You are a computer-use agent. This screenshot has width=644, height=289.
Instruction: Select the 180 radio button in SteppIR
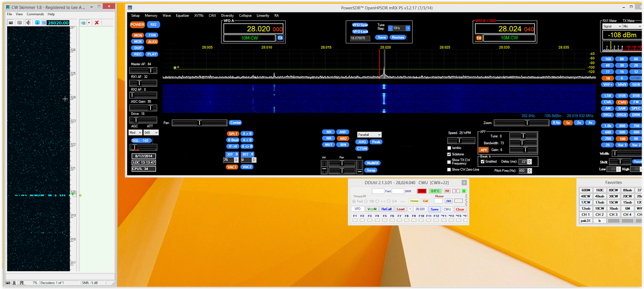(x=366, y=201)
